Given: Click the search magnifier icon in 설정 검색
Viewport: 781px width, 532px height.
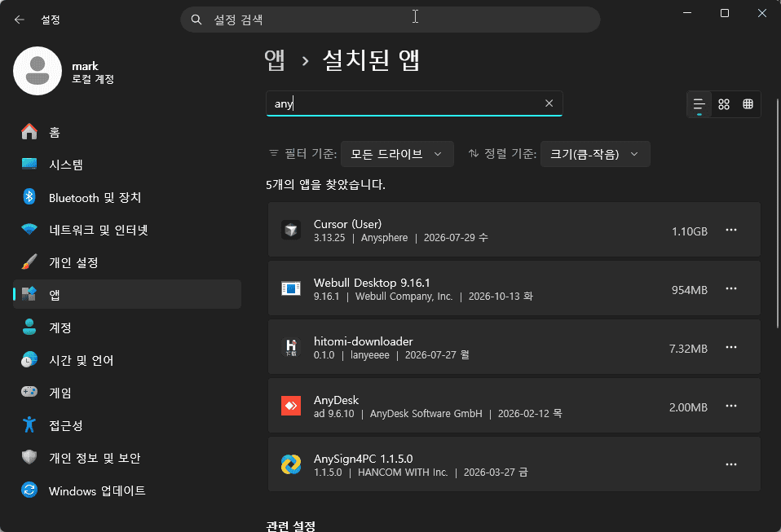Looking at the screenshot, I should (x=196, y=20).
